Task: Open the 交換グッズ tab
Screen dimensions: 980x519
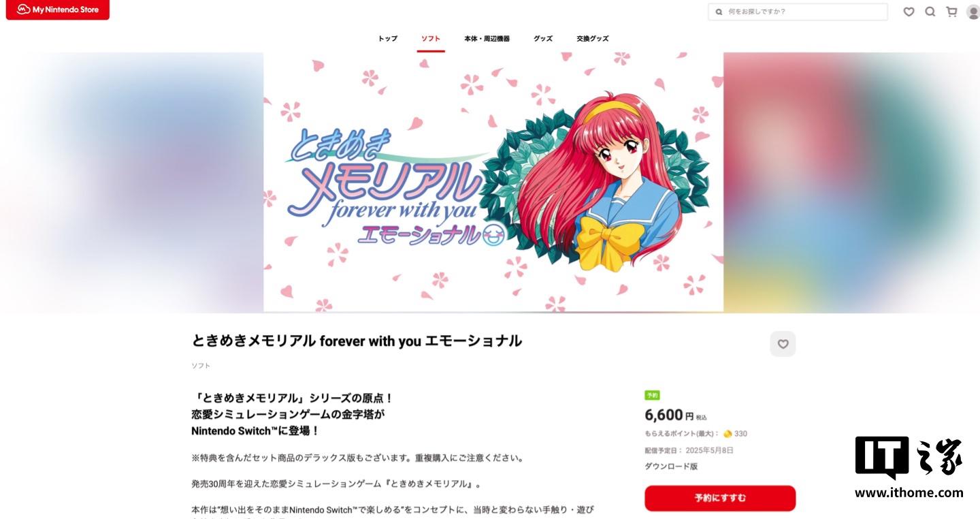Action: [593, 39]
